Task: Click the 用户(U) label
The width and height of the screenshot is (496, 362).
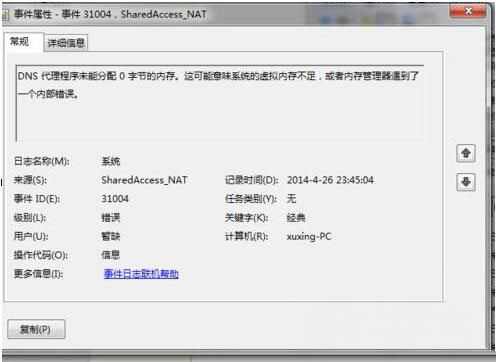Action: click(31, 236)
